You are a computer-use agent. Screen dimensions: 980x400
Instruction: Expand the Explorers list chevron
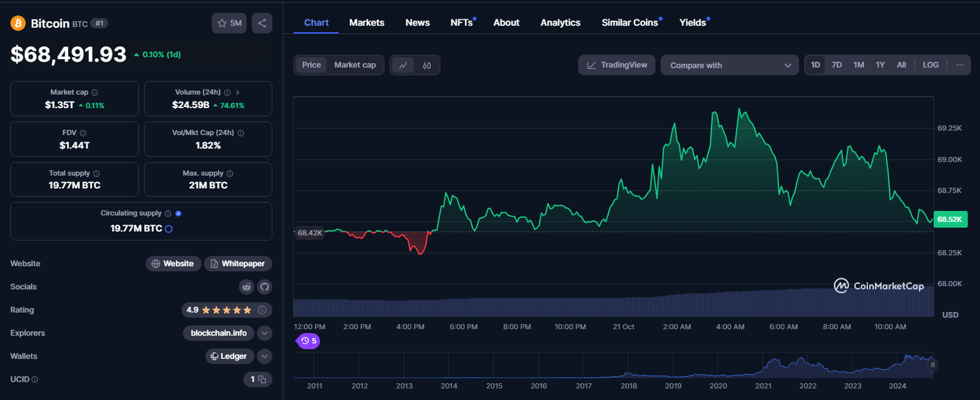(265, 333)
